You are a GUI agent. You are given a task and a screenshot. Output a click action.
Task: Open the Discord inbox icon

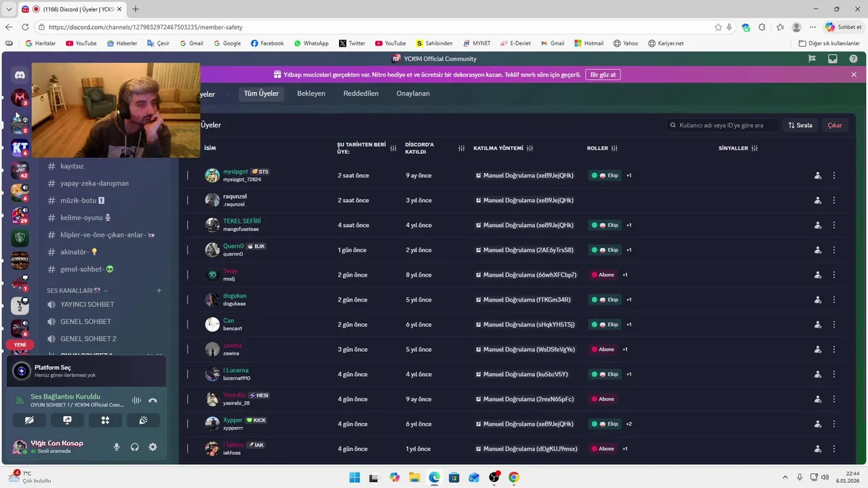point(833,59)
